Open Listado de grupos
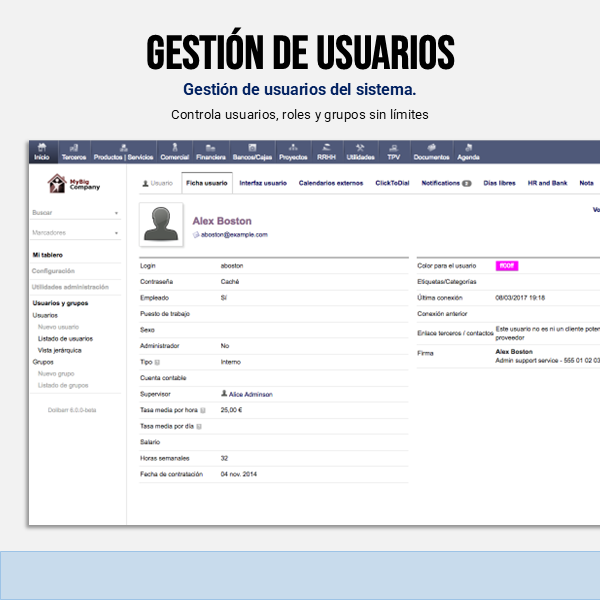600x600 pixels. click(x=63, y=385)
